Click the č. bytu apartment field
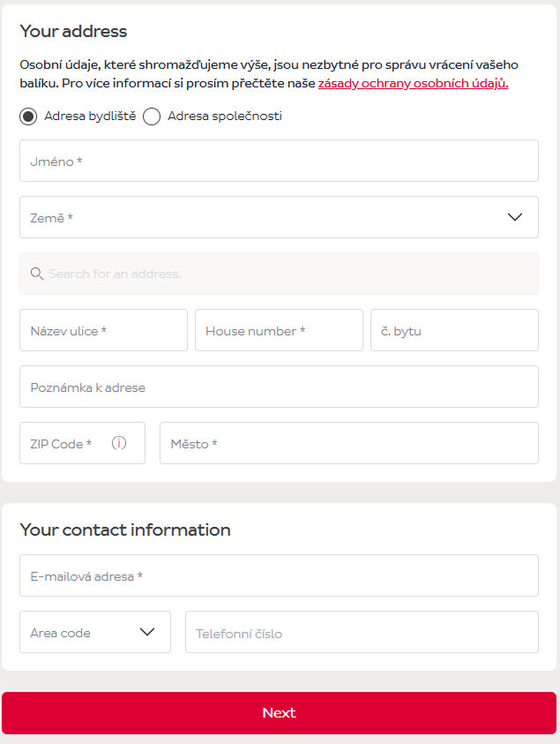This screenshot has height=744, width=560. coord(454,330)
